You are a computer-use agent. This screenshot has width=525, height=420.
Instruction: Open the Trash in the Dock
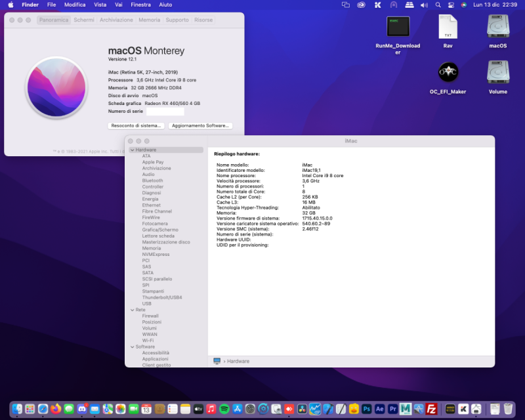click(x=508, y=409)
